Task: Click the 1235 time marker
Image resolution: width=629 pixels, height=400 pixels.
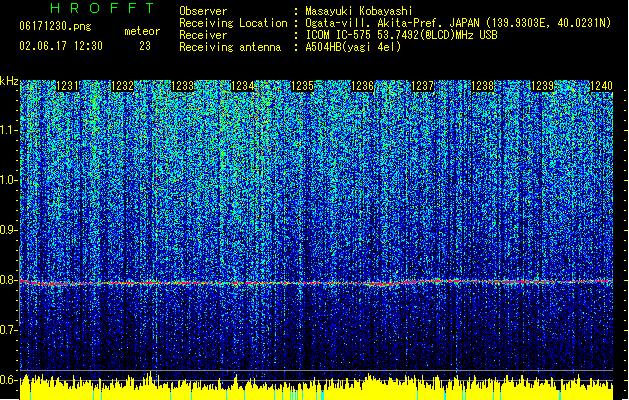Action: 302,86
